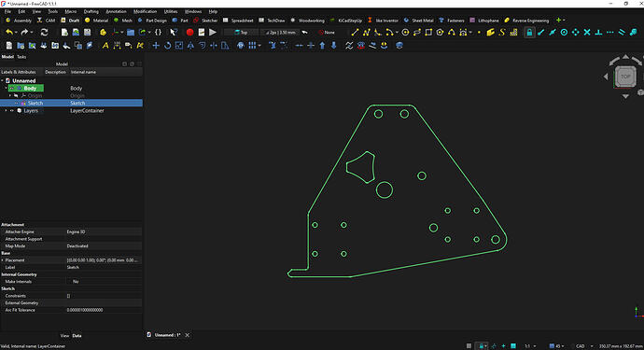Select the Draft Circle tool
The height and width of the screenshot is (350, 644).
405,32
